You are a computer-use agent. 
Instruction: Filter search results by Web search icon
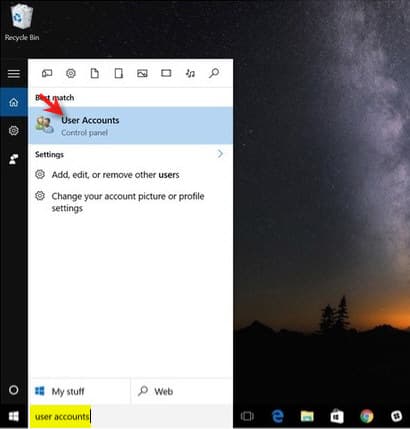(x=214, y=73)
